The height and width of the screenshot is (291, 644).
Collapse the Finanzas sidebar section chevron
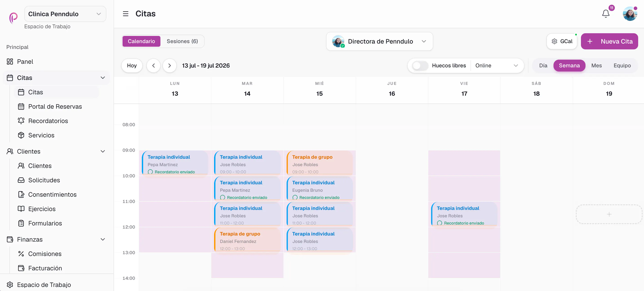click(103, 239)
